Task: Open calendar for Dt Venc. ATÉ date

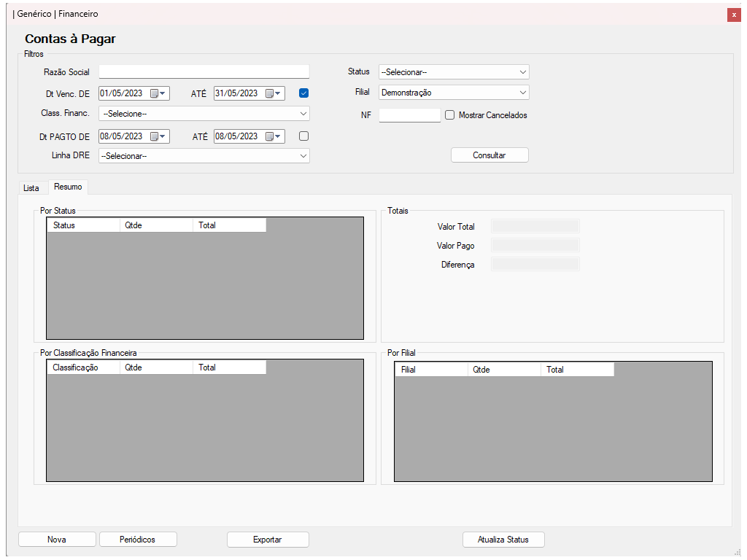Action: tap(274, 93)
